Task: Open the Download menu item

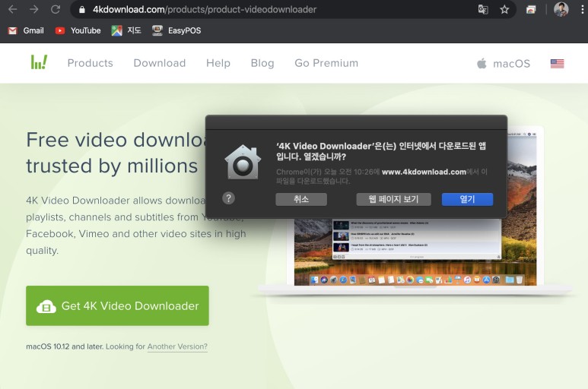Action: 160,63
